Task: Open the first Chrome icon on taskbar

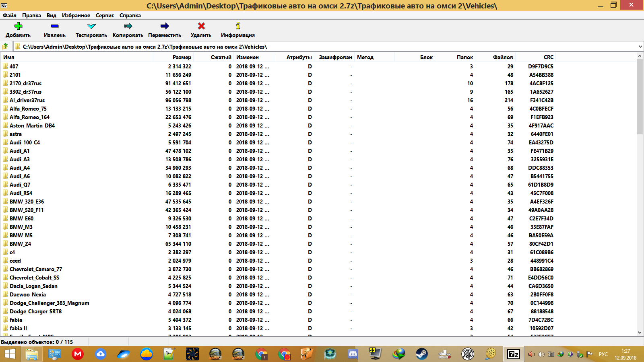Action: point(261,354)
